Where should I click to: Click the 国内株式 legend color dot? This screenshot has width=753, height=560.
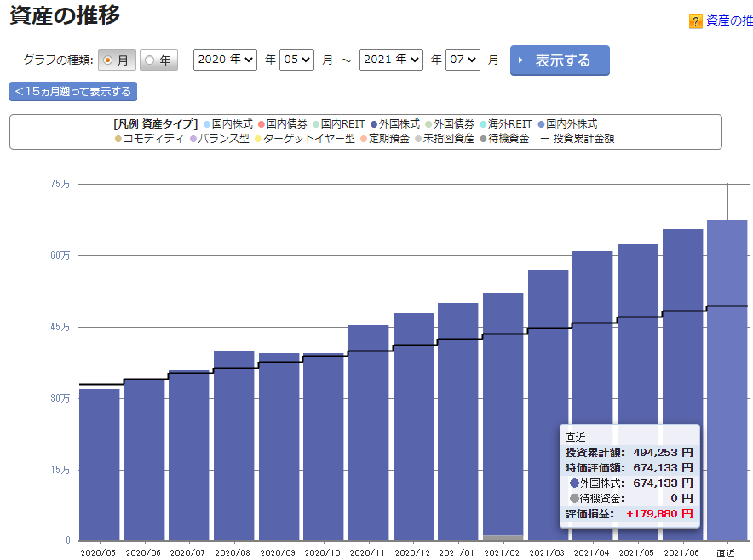(207, 124)
